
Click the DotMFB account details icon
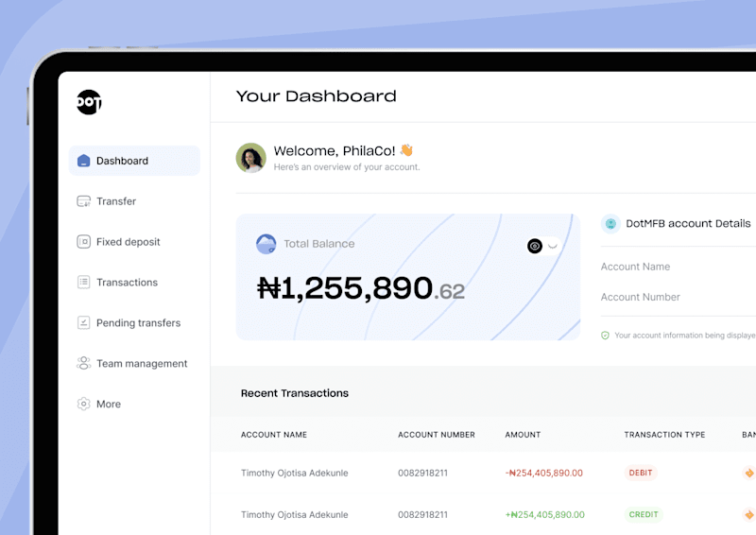pyautogui.click(x=610, y=224)
